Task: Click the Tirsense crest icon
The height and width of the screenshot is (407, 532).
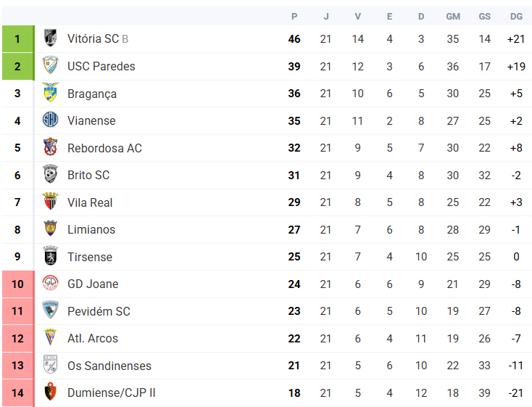Action: coord(50,256)
